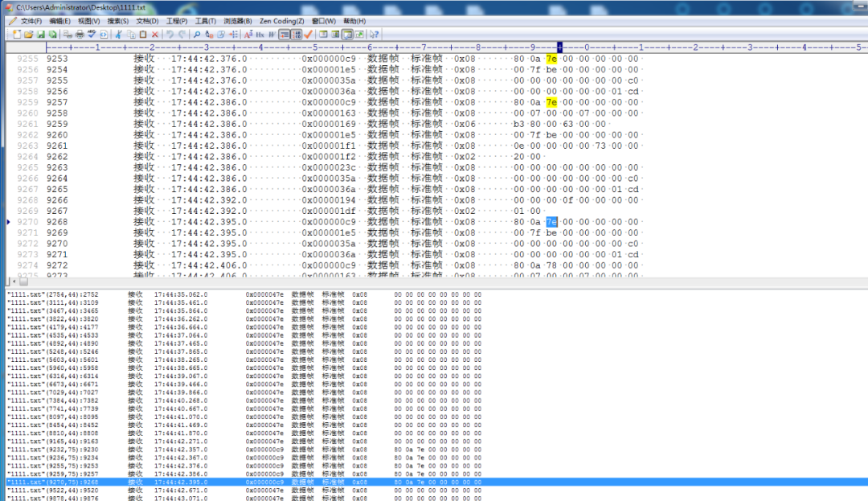The height and width of the screenshot is (501, 868).
Task: Click the column ruler above the editor
Action: (x=457, y=47)
